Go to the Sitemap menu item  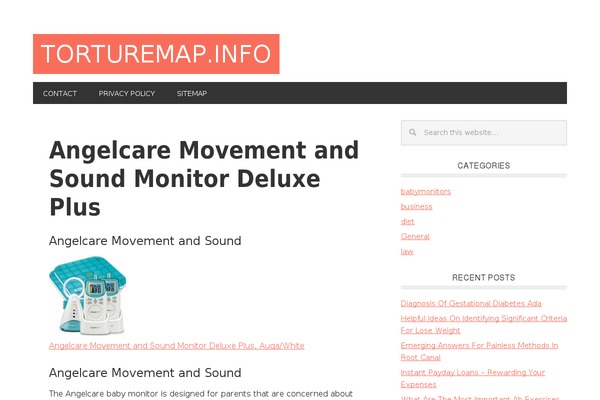tap(192, 93)
